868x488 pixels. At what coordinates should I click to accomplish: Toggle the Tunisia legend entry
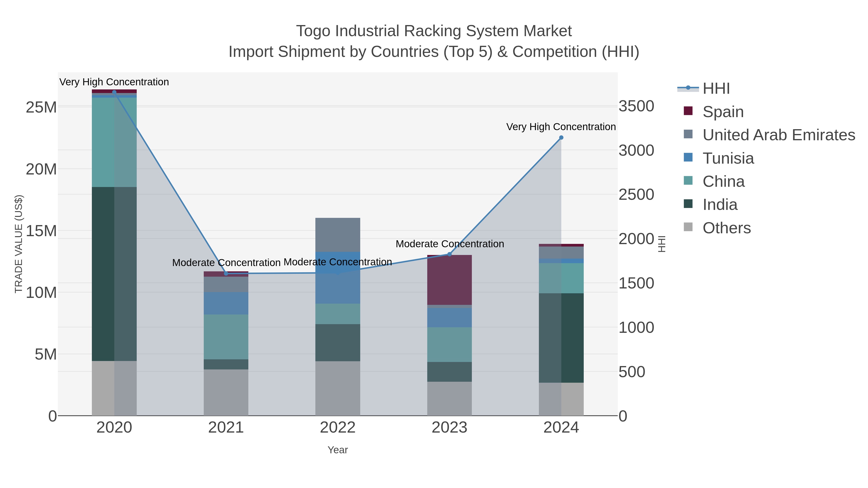click(x=719, y=158)
